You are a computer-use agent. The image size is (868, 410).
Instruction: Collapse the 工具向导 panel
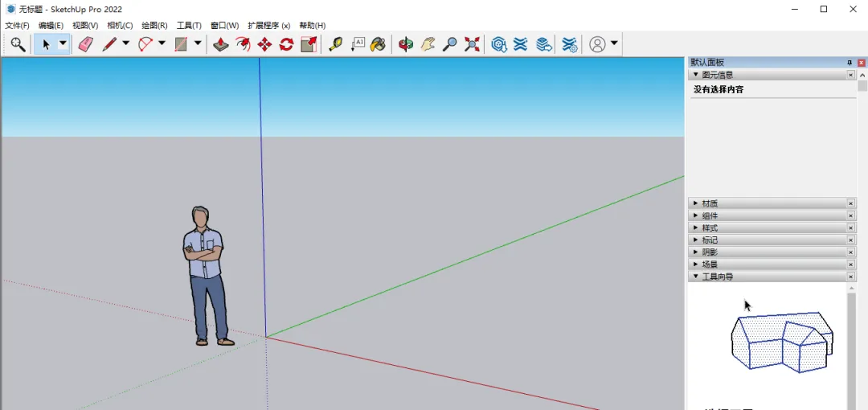pos(696,277)
